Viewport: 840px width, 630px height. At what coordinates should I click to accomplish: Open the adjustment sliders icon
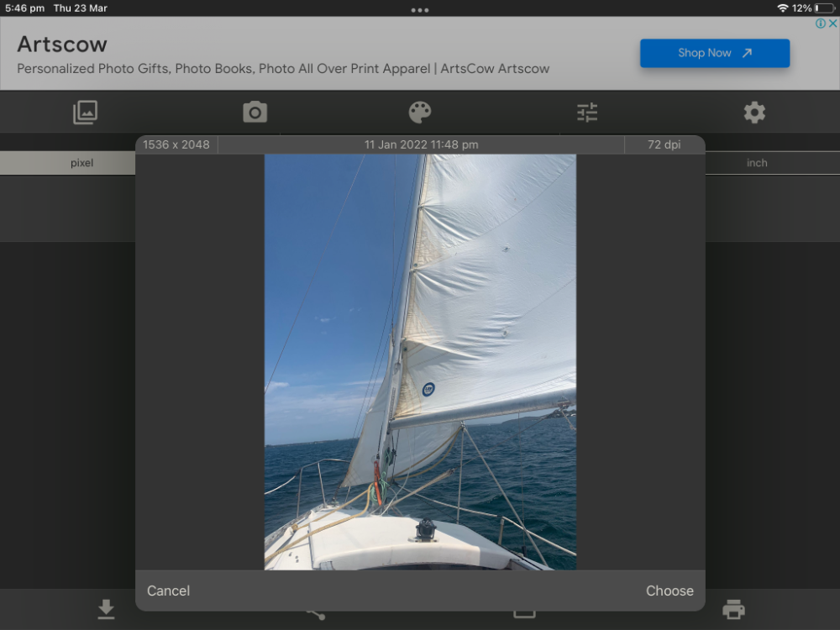[x=587, y=113]
